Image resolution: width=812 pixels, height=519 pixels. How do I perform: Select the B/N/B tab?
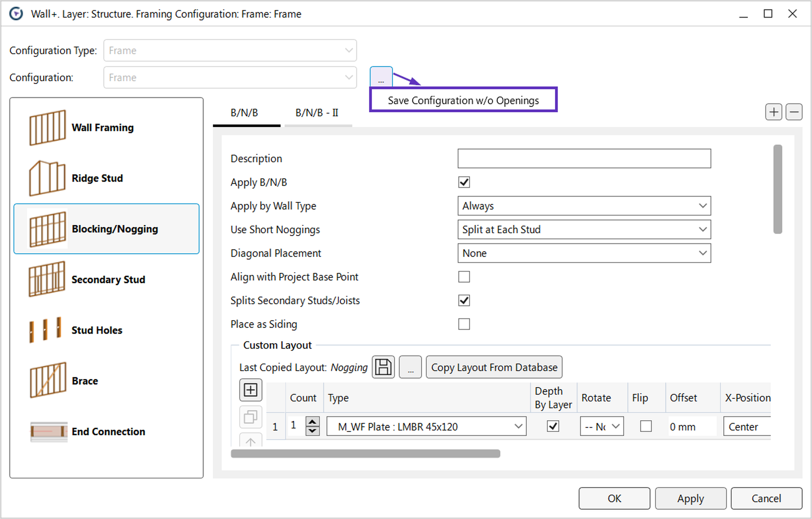coord(246,113)
